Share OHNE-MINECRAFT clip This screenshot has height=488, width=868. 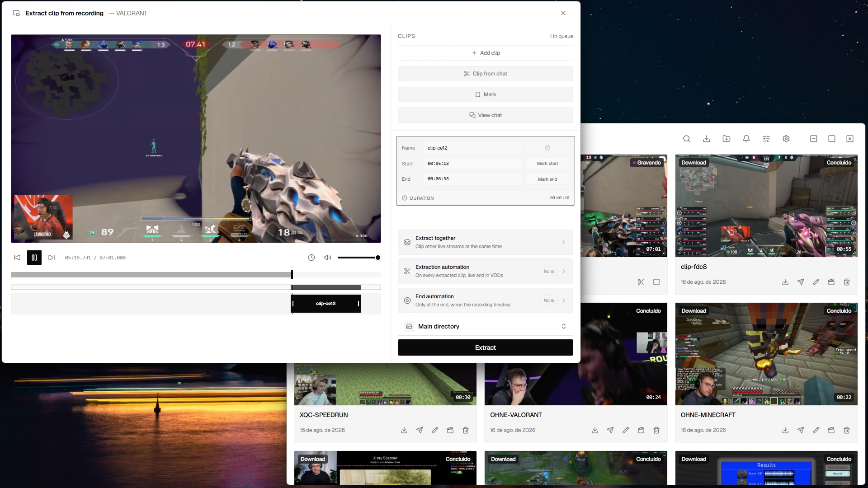(x=801, y=430)
